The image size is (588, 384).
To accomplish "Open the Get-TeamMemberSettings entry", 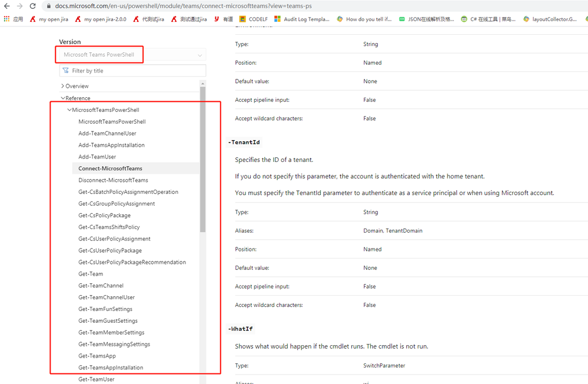I will (111, 332).
